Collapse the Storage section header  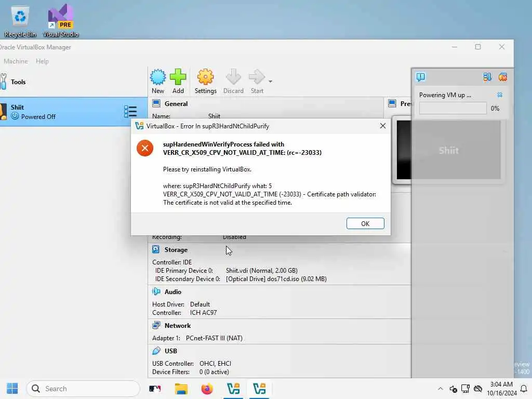tap(176, 250)
